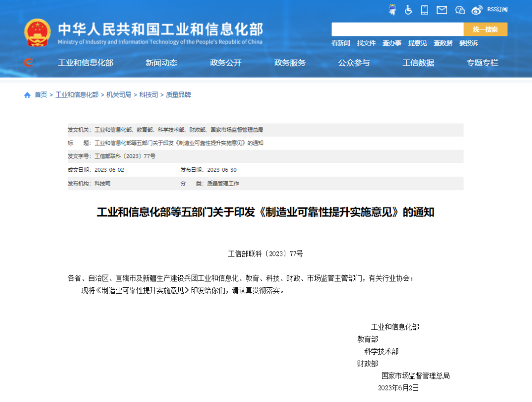Click the home icon in breadcrumb
532x402 pixels.
pos(27,95)
